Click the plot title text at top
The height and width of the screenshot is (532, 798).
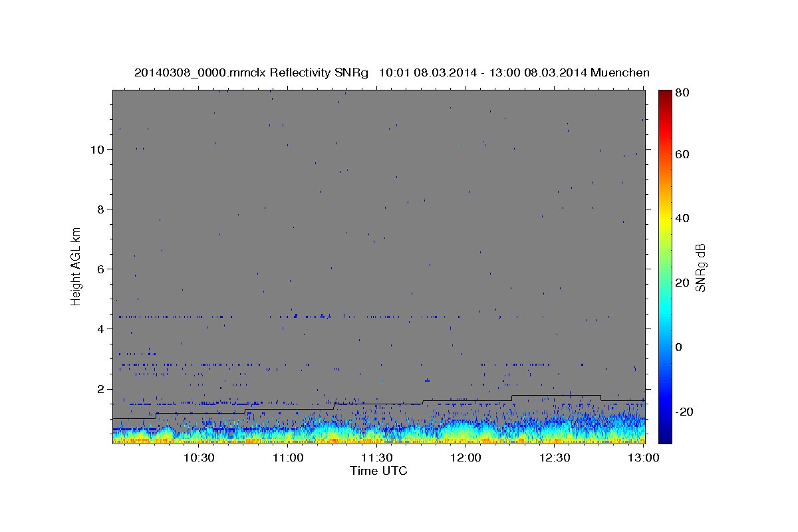coord(392,72)
